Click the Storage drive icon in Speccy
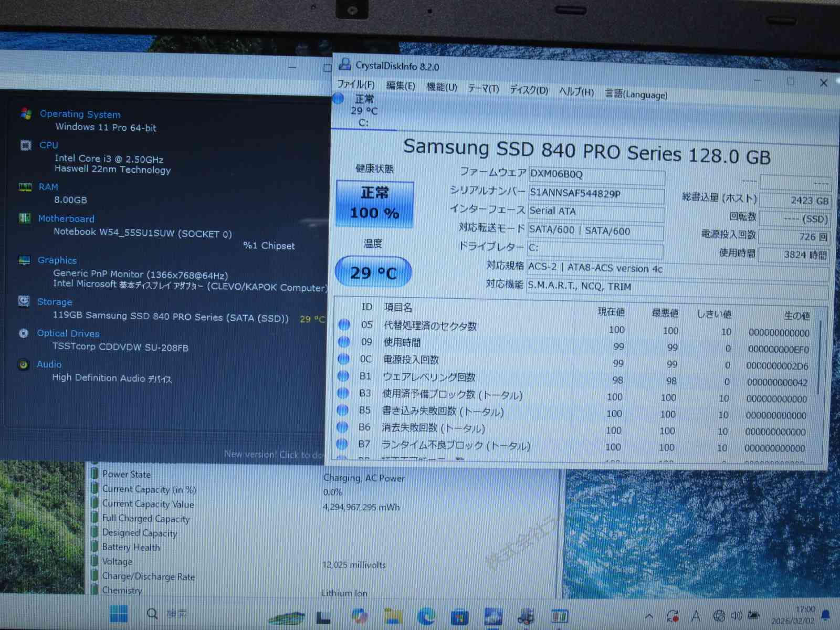This screenshot has height=630, width=840. pyautogui.click(x=24, y=301)
